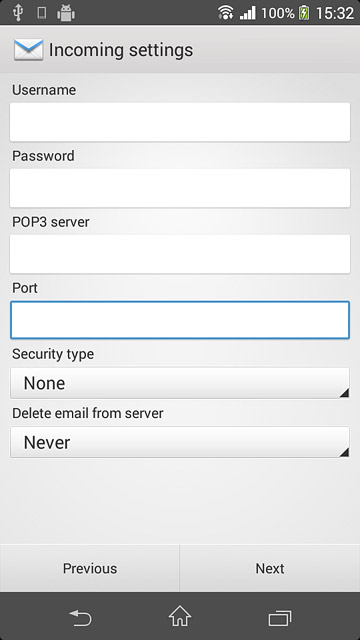Tap the Security type dropdown corner arrow
The image size is (360, 640).
(x=344, y=393)
